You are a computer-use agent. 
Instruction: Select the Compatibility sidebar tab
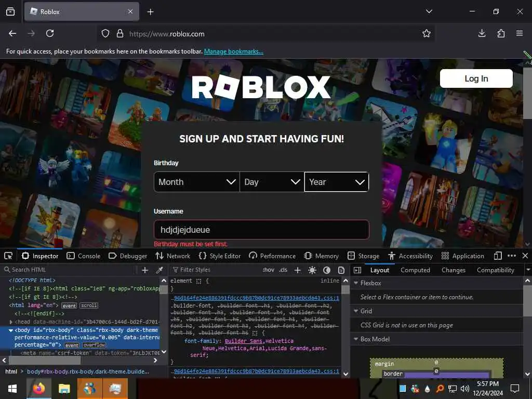pos(495,270)
